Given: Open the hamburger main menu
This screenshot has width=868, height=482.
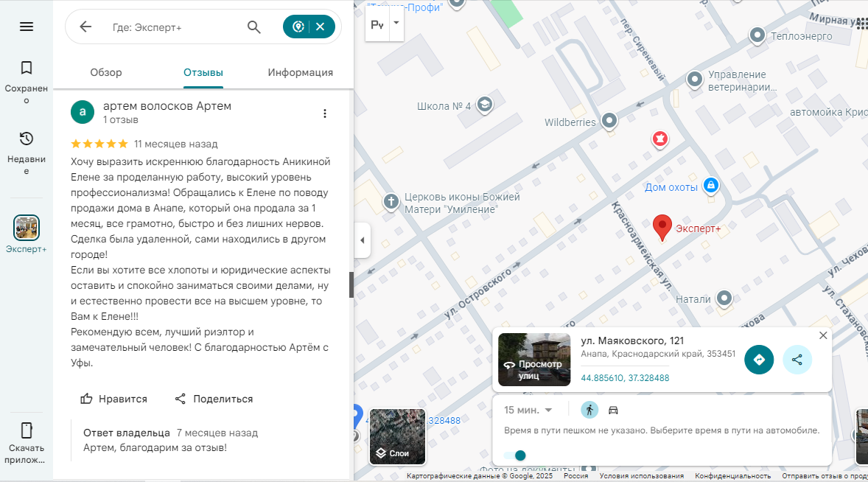Looking at the screenshot, I should (27, 27).
